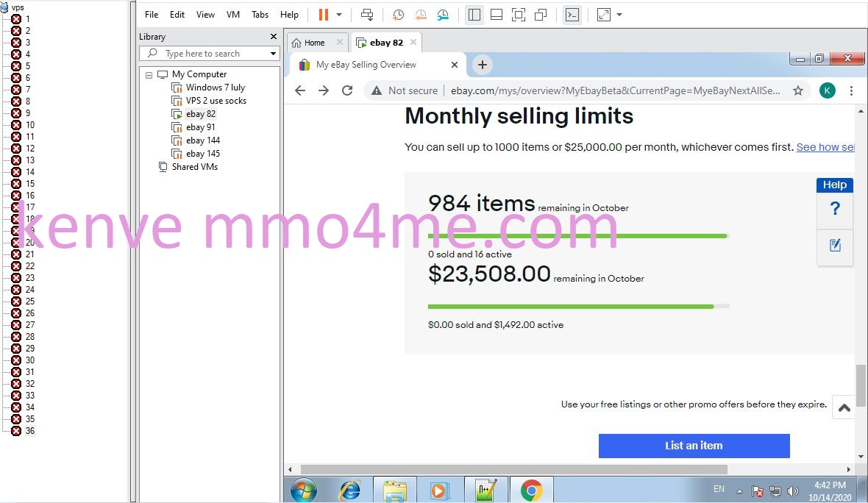Click the browser address bar URL
Screen dimensions: 868x503
click(x=615, y=90)
